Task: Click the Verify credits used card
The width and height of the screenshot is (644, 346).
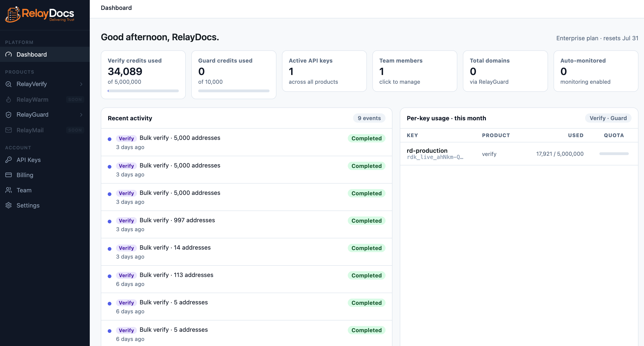Action: (143, 75)
